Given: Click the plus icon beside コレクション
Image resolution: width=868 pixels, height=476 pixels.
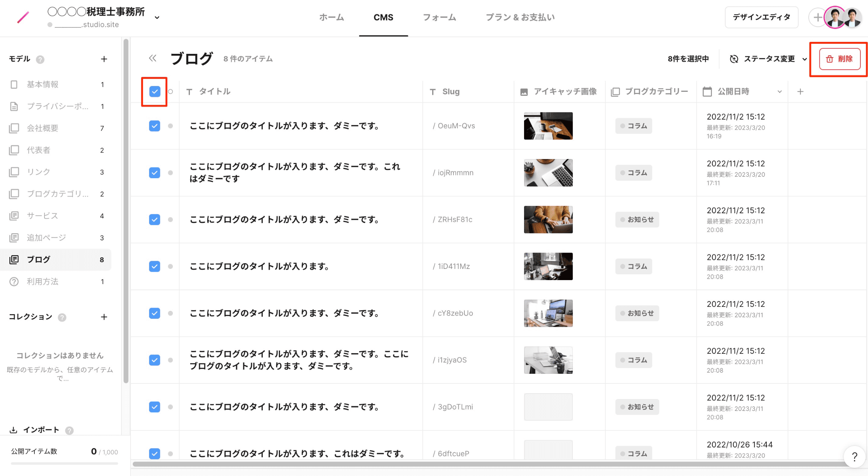Looking at the screenshot, I should pyautogui.click(x=104, y=317).
